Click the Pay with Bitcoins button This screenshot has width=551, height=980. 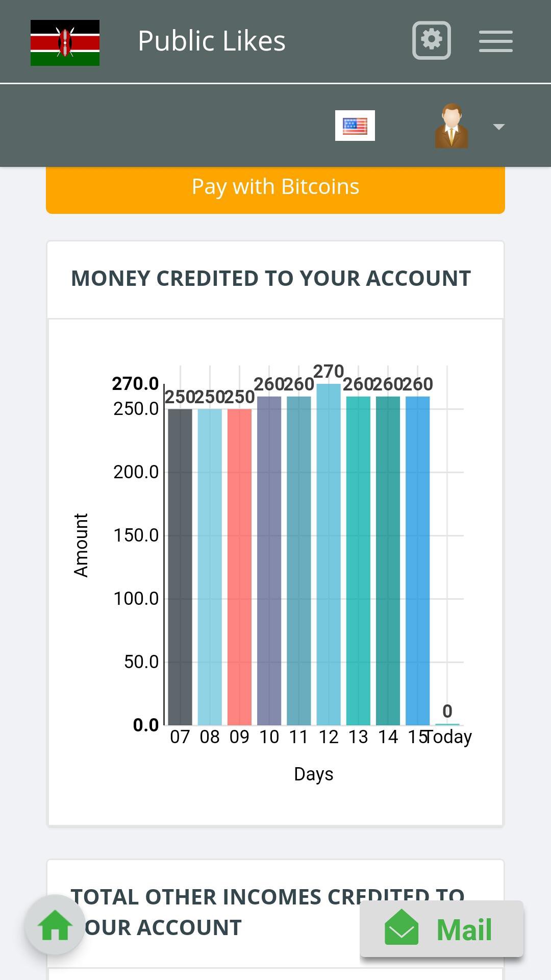click(x=275, y=187)
